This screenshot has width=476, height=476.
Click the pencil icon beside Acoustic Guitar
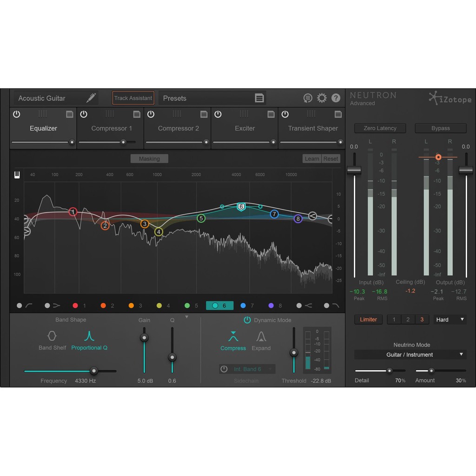91,98
